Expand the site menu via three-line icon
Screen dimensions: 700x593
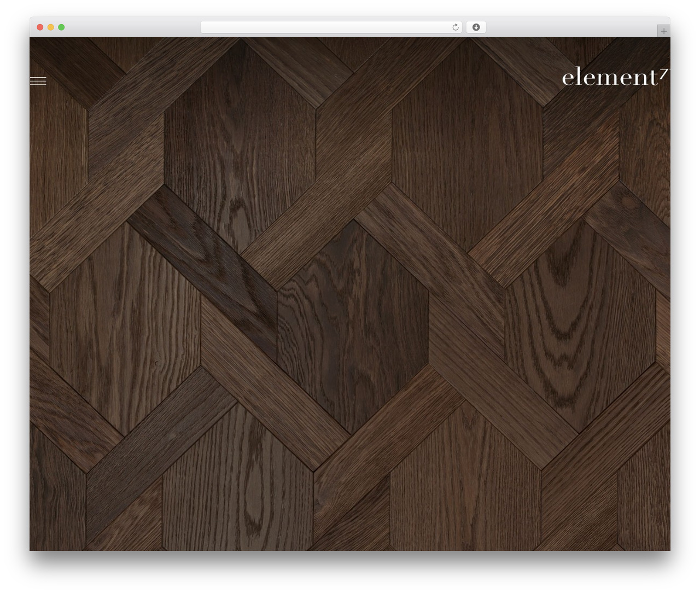(x=38, y=82)
